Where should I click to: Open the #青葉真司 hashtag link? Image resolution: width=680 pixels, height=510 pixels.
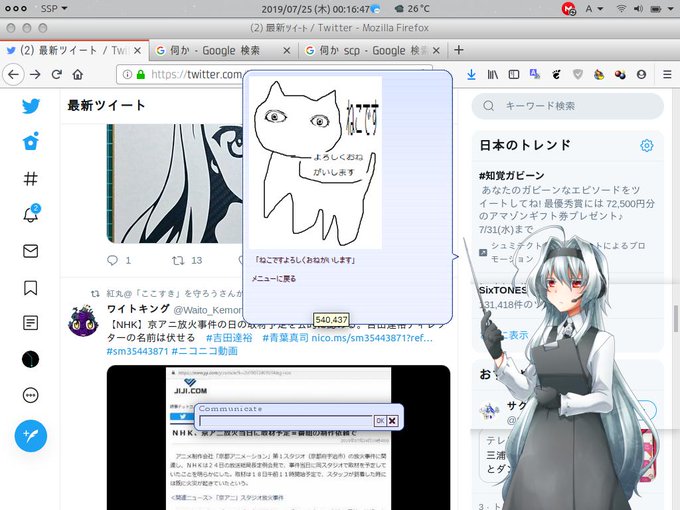tap(285, 337)
